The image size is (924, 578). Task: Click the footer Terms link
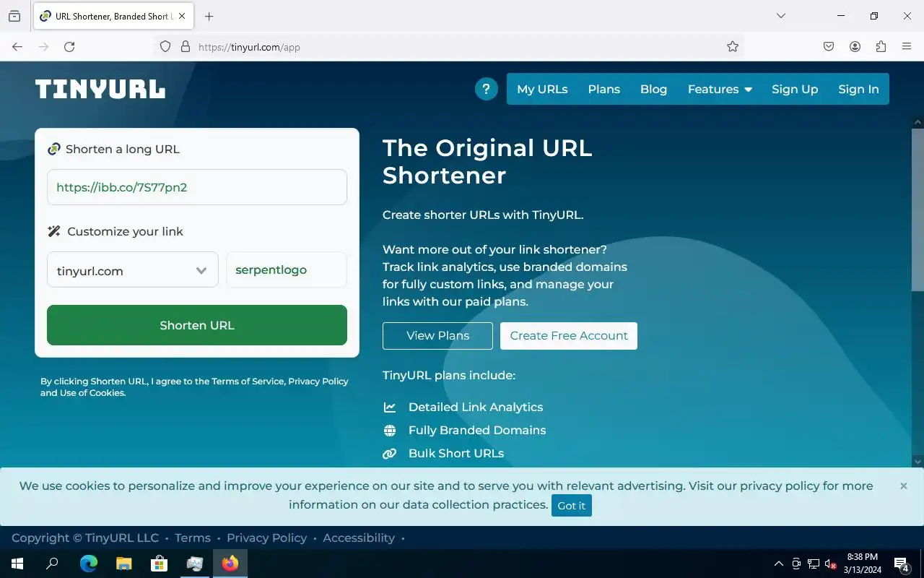(x=193, y=538)
